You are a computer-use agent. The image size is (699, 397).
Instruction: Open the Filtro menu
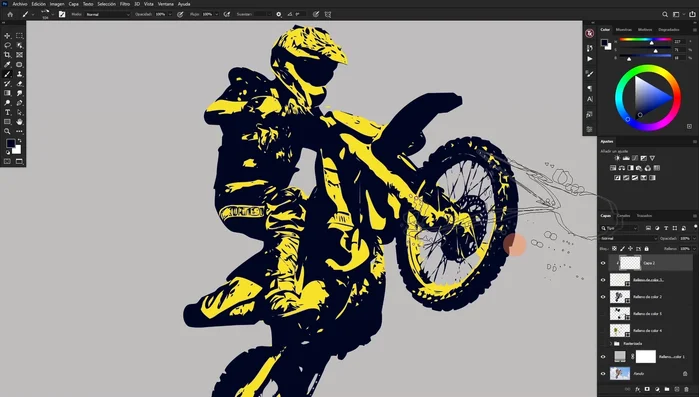coord(125,4)
